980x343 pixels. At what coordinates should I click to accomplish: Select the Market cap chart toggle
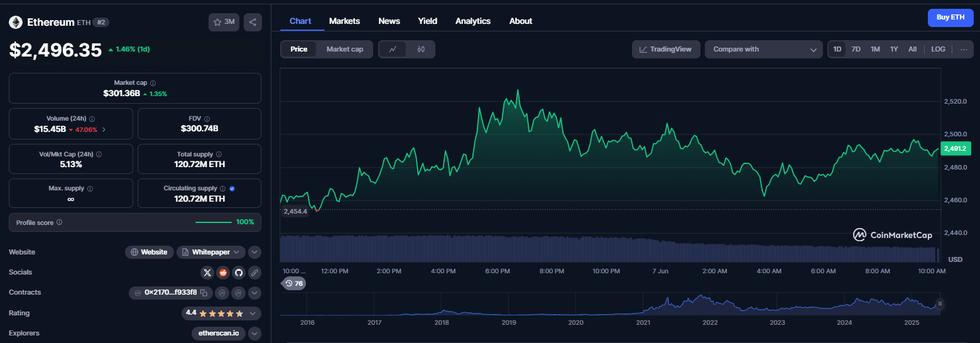(x=345, y=49)
